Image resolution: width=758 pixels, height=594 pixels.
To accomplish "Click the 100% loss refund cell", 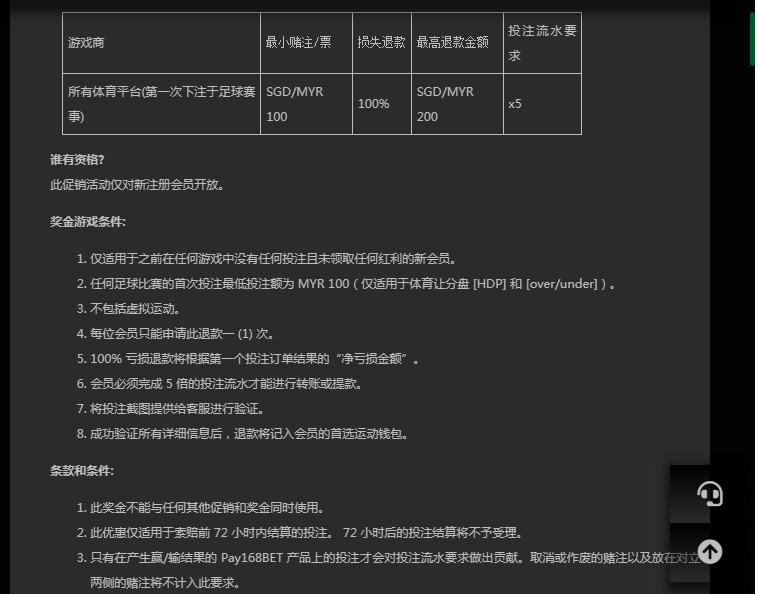I will point(374,104).
